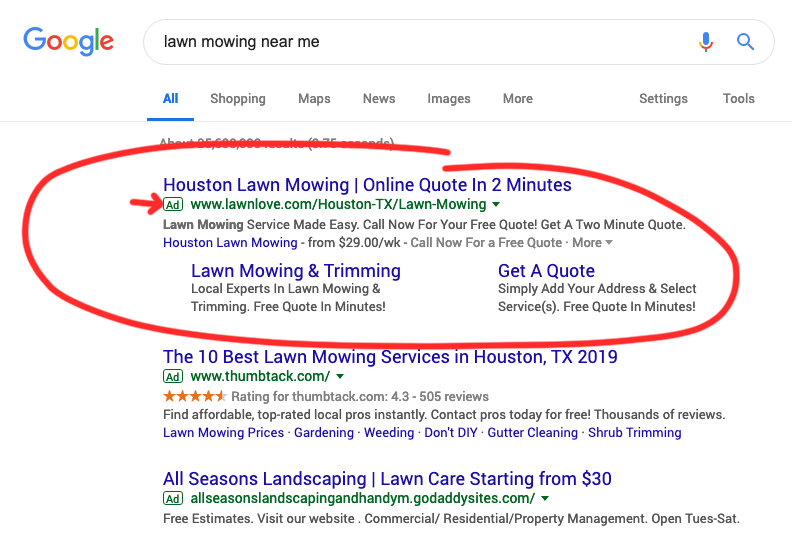Click 'Call Now For a Free Quote' text
Image resolution: width=792 pixels, height=551 pixels.
(486, 243)
